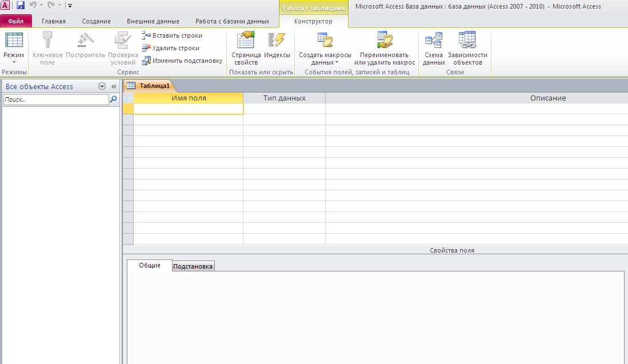Open the Построитель builder tool
This screenshot has height=364, width=628.
coord(85,45)
